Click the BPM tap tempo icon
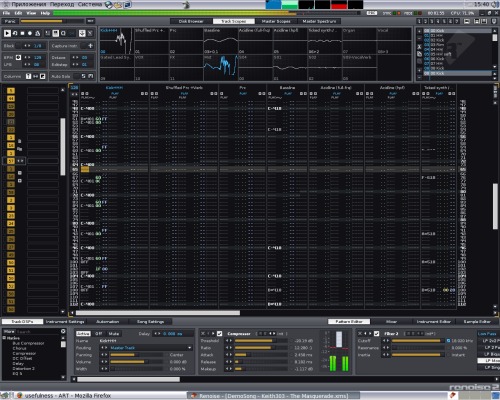 [18, 57]
